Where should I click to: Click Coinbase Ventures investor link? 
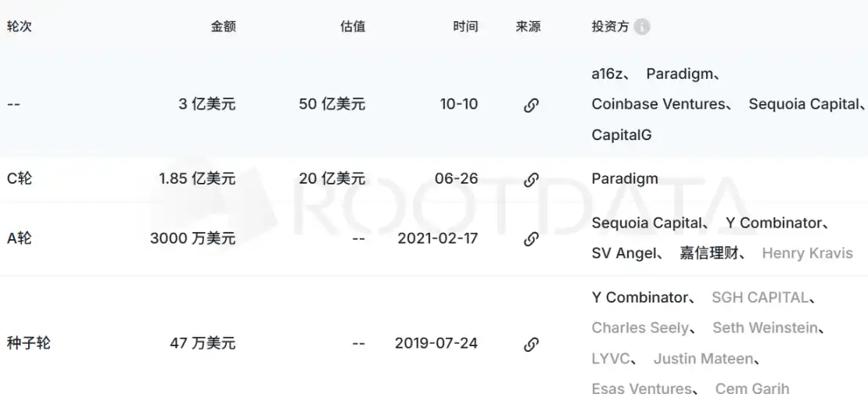pos(658,104)
